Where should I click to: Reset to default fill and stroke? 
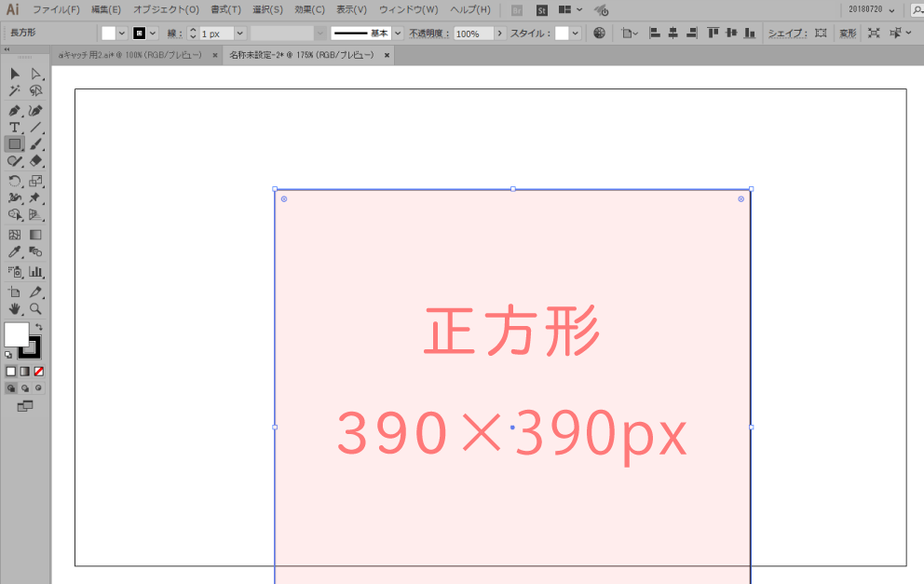click(x=8, y=355)
